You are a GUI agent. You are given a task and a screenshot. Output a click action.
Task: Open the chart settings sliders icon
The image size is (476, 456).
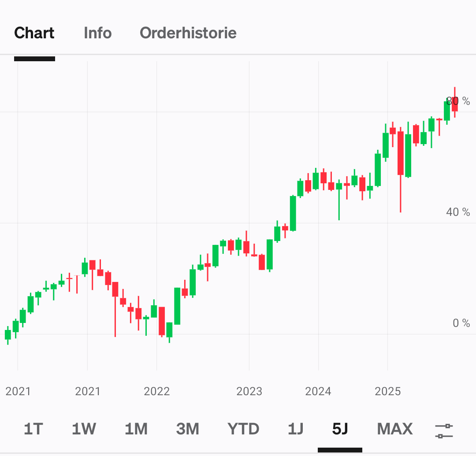(x=444, y=430)
